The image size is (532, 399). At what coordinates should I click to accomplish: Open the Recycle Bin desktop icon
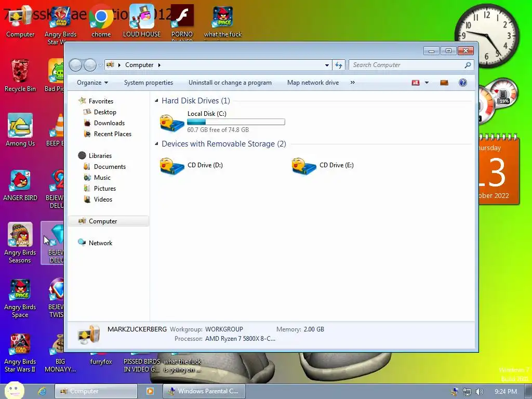pos(20,75)
